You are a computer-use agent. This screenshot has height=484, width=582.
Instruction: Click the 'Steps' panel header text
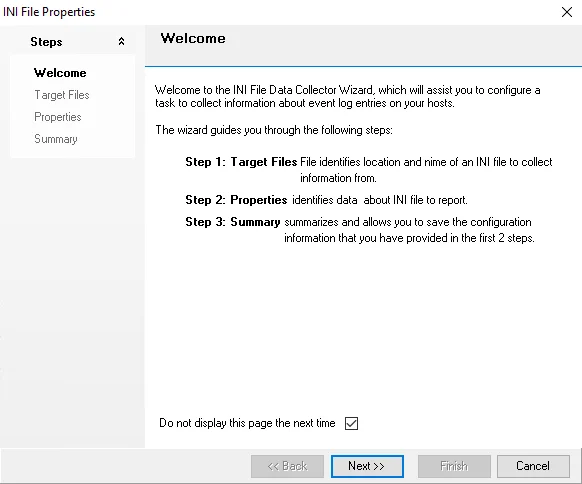(x=46, y=42)
